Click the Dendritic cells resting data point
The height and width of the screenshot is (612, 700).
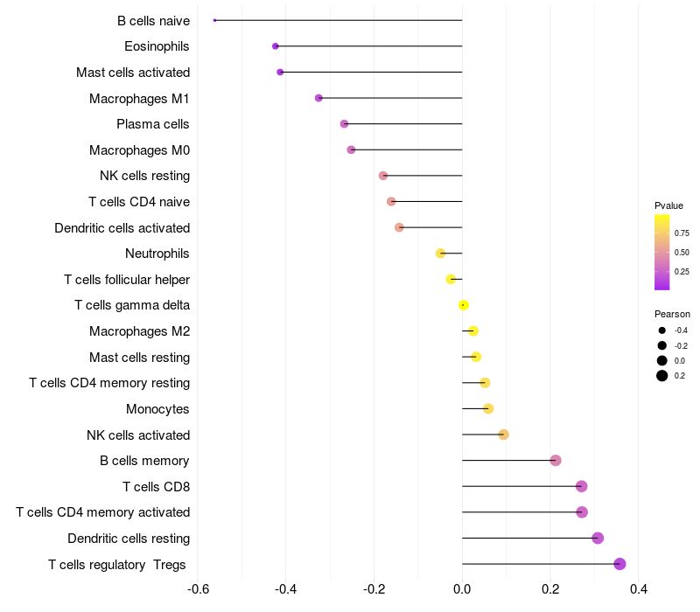point(598,538)
